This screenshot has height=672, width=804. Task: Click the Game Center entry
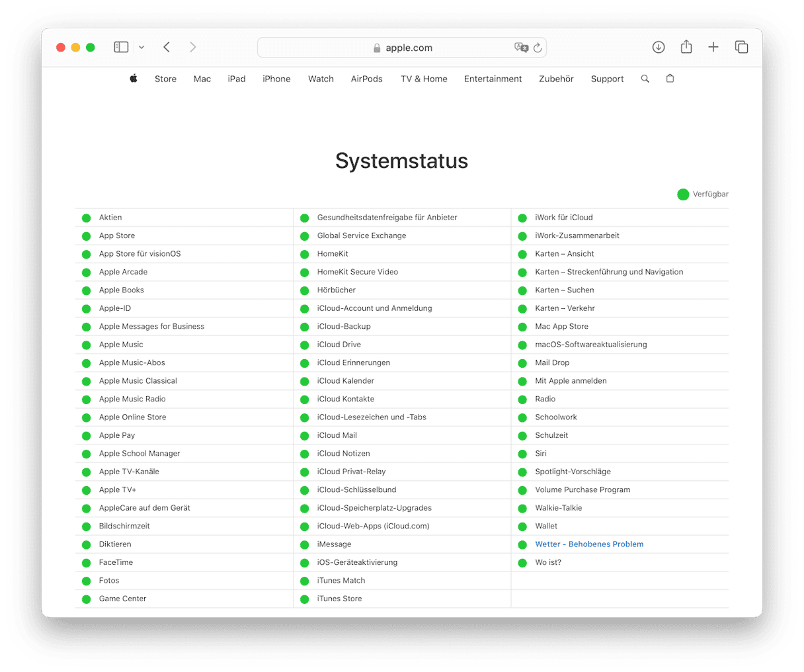123,599
